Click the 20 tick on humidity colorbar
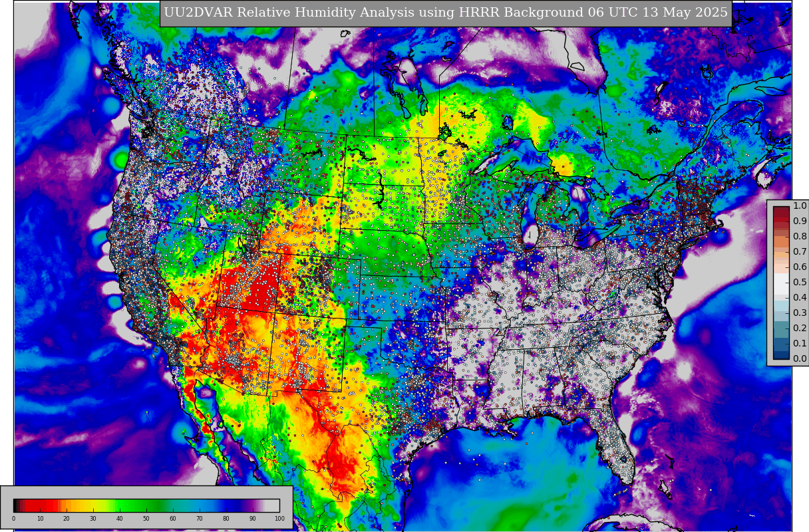Screen dimensions: 809x532 point(67,519)
